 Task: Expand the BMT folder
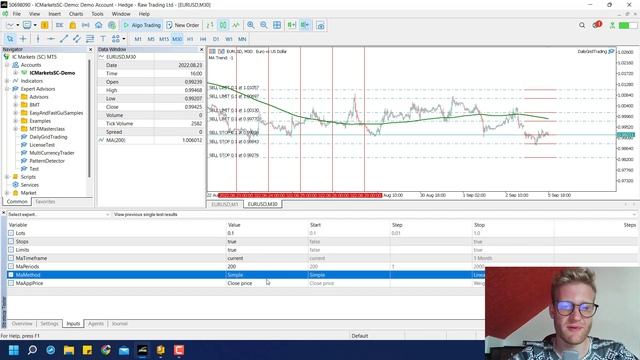point(15,105)
